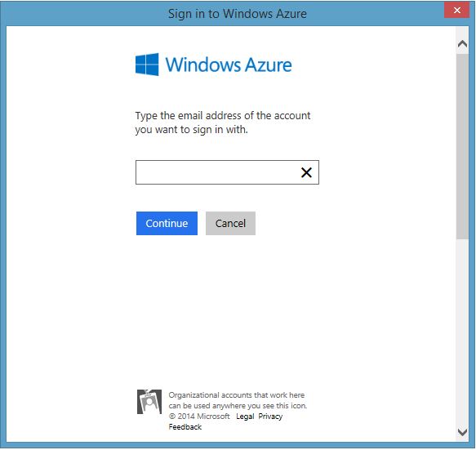
Task: Close the Sign in to Windows Azure dialog
Action: click(x=456, y=10)
